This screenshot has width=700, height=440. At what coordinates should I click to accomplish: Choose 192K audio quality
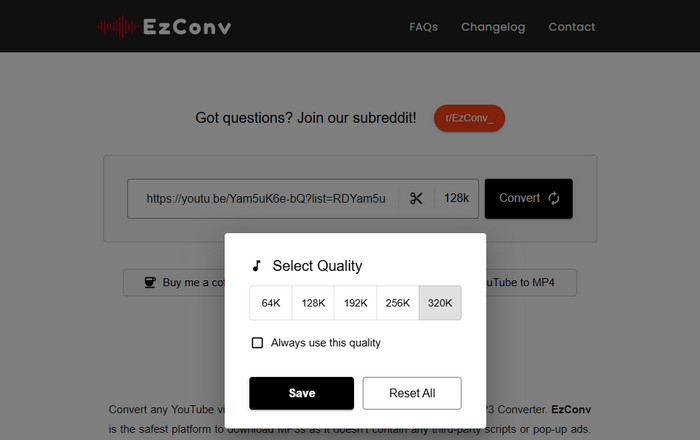click(356, 303)
